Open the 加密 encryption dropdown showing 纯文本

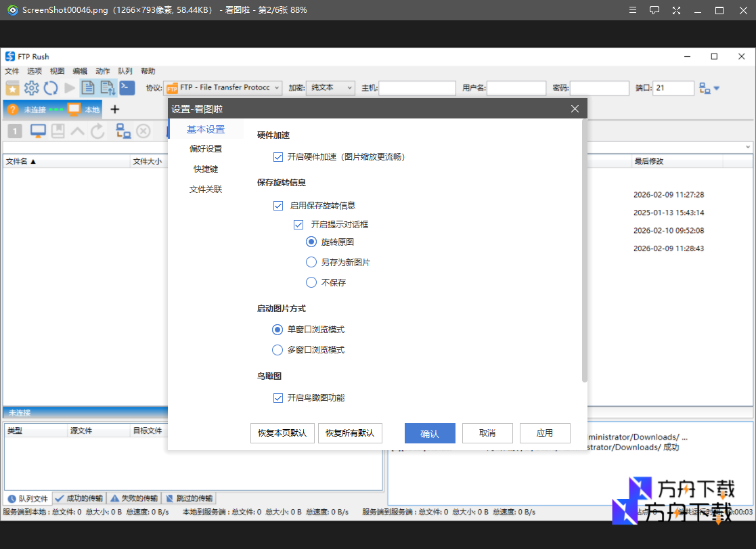pyautogui.click(x=330, y=87)
